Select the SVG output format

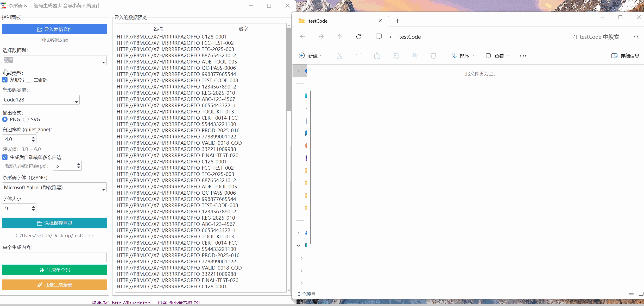26,119
